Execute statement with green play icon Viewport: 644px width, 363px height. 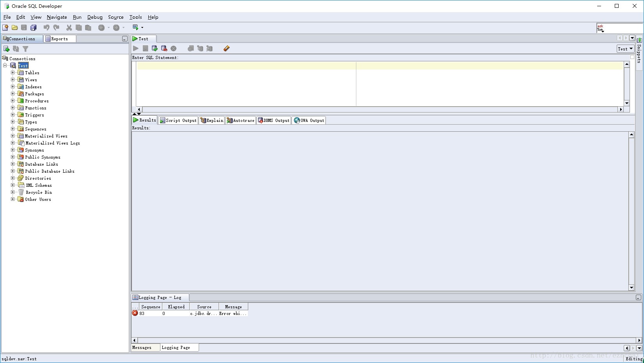[135, 48]
